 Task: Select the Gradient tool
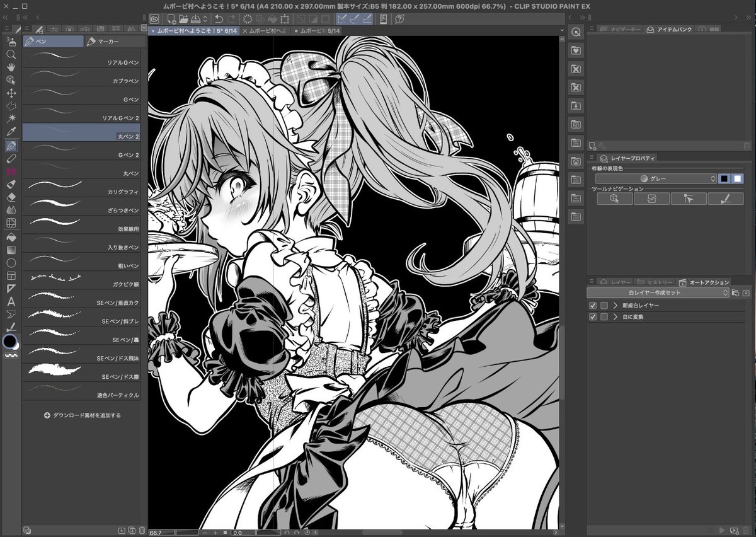(11, 250)
